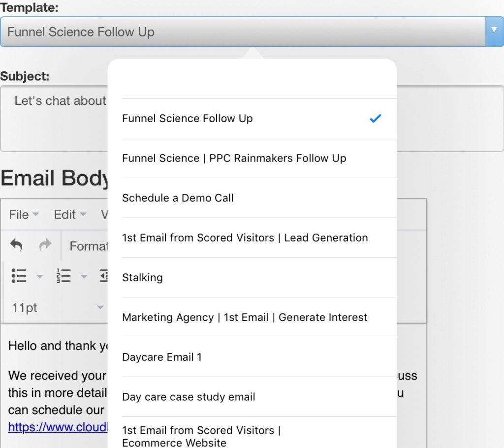Image resolution: width=504 pixels, height=448 pixels.
Task: Pick the Daycare Email 1 template
Action: click(x=162, y=357)
